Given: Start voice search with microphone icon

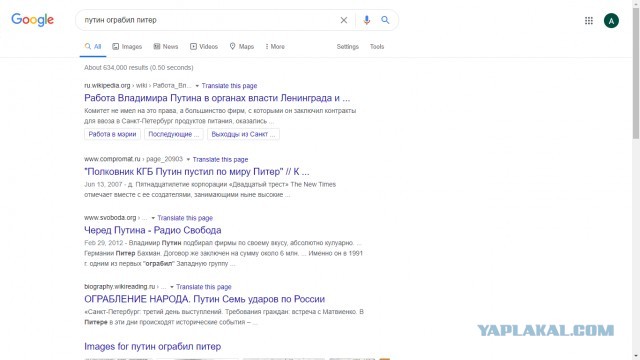Looking at the screenshot, I should click(x=367, y=20).
